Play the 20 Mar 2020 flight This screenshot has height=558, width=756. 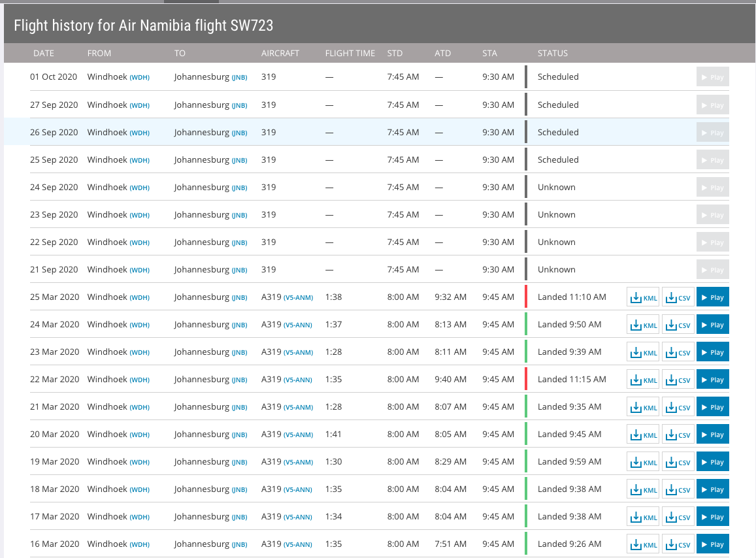pyautogui.click(x=713, y=435)
